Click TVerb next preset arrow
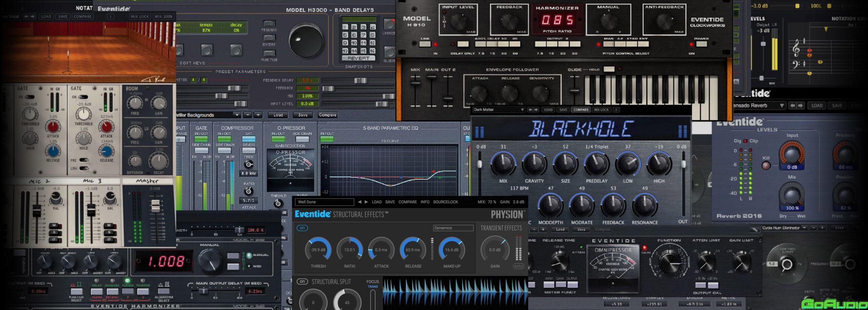Viewport: 868px width, 310px height. pyautogui.click(x=33, y=16)
